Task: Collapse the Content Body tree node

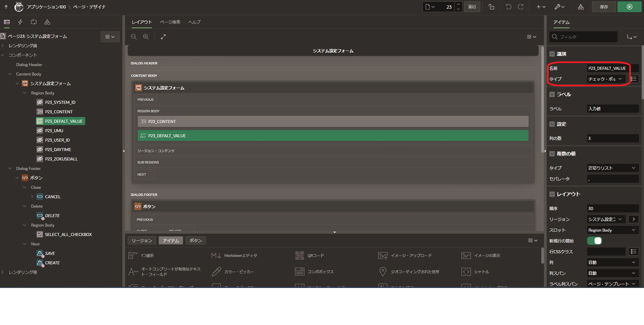Action: [10, 74]
